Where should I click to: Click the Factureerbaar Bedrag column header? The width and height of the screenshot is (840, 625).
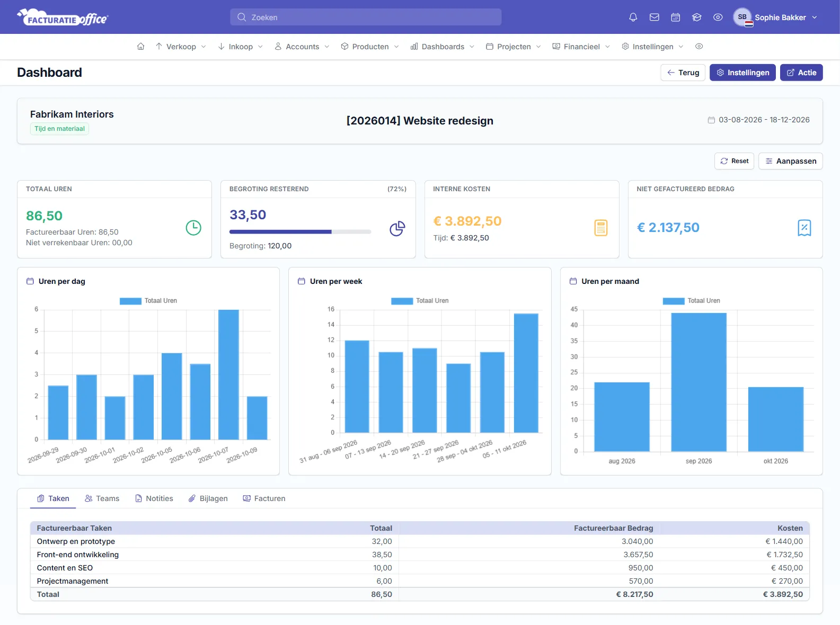[613, 528]
